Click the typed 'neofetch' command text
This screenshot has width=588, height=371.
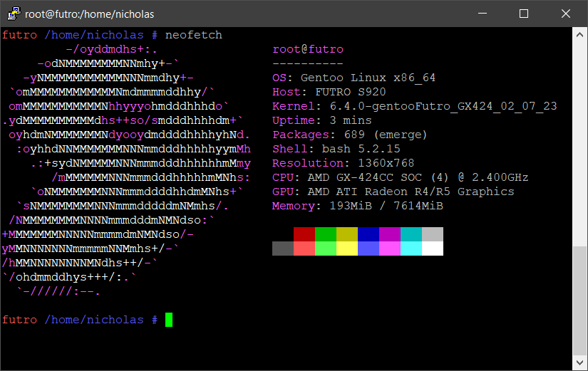[x=193, y=35]
